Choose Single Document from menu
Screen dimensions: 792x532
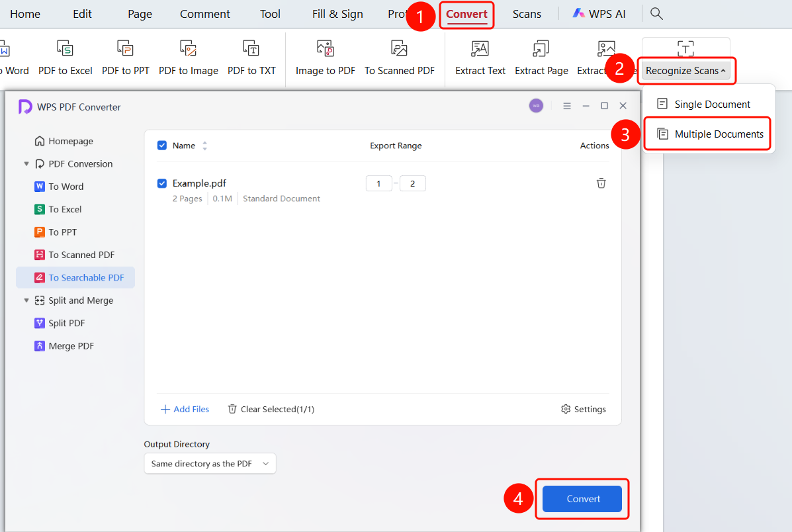(709, 104)
